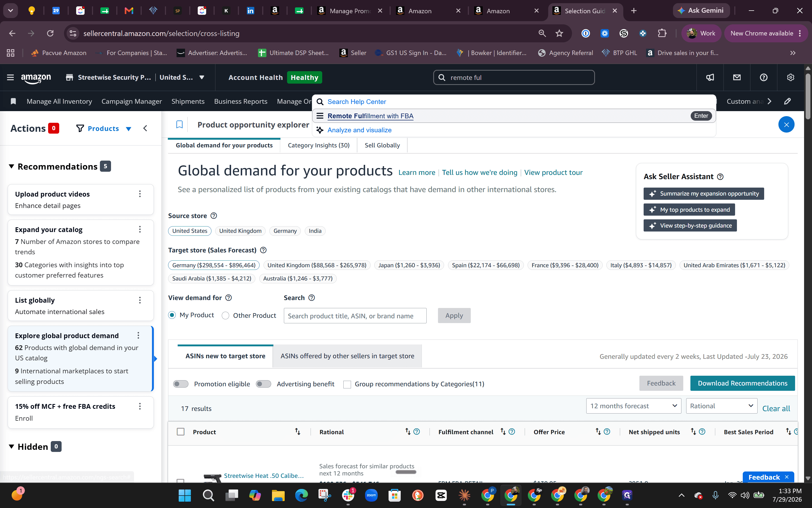
Task: Click the product title ASIN search field
Action: point(355,316)
